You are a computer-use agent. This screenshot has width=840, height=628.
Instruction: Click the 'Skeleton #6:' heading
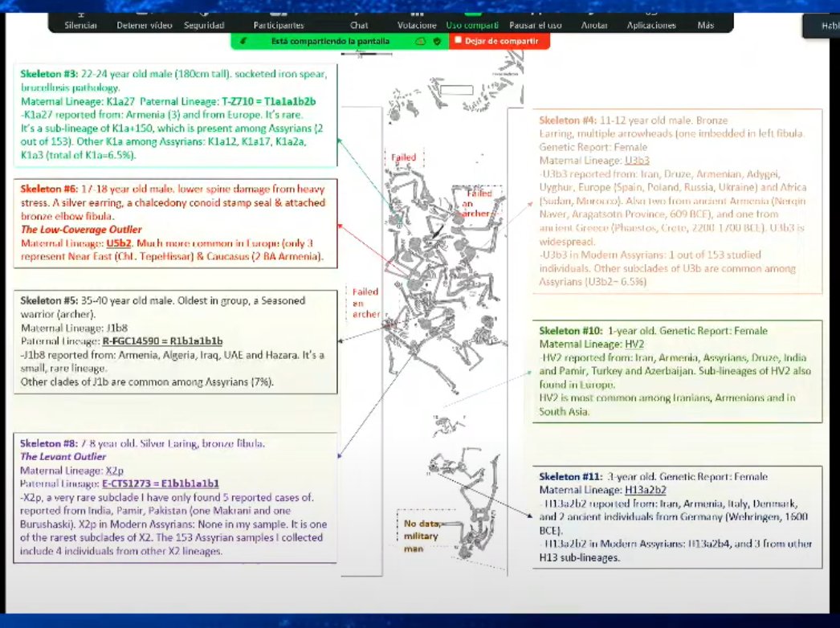pyautogui.click(x=49, y=190)
